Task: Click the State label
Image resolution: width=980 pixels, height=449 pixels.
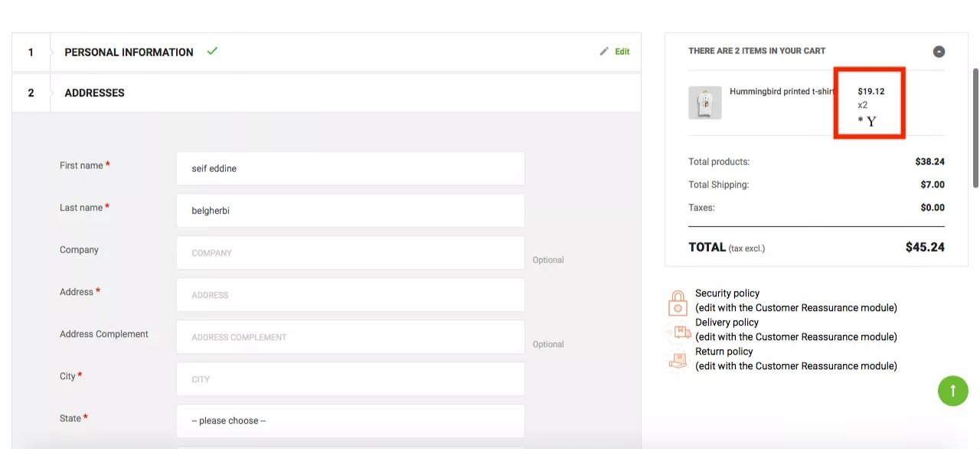Action: point(70,418)
